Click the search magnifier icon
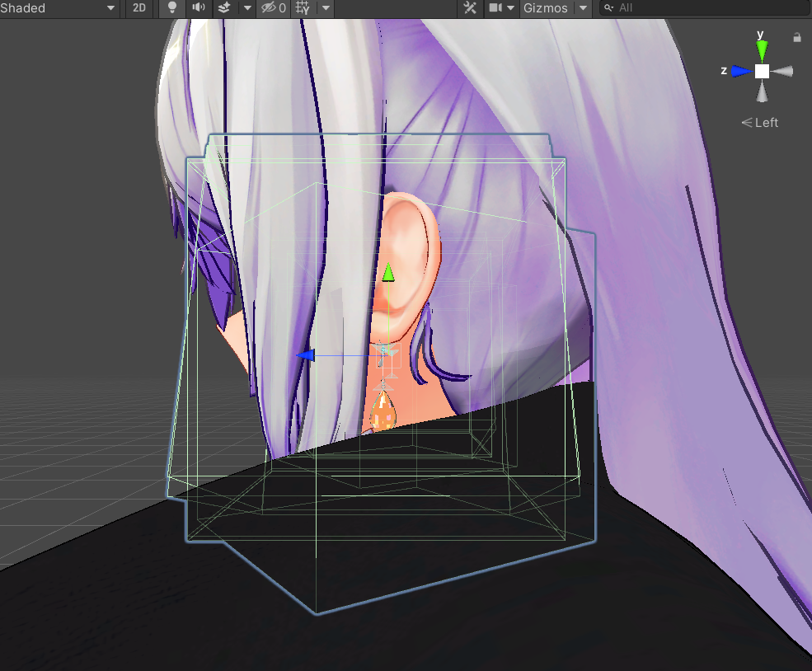The image size is (812, 671). (608, 7)
